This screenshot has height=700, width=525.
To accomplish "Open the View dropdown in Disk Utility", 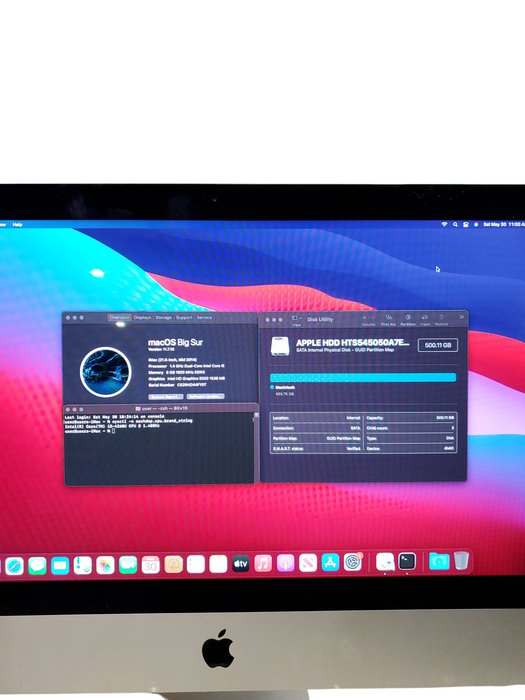I will click(x=297, y=318).
